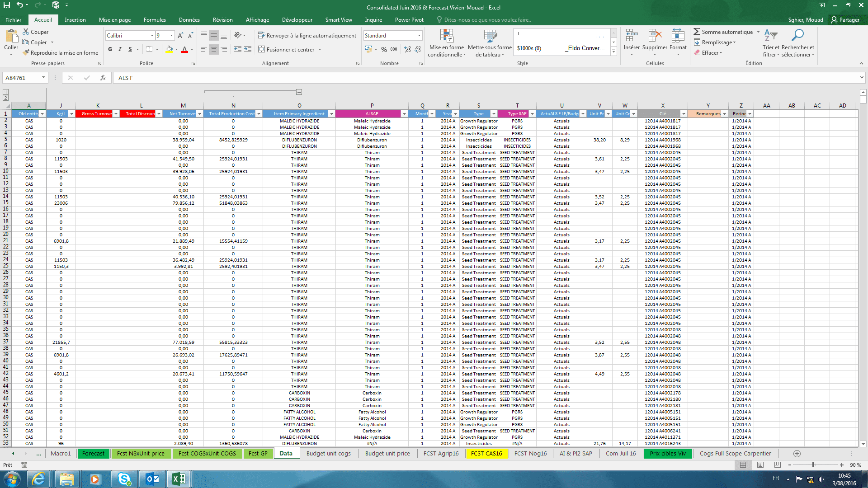Click the fill color bucket icon
Viewport: 868px width, 488px height.
tap(169, 49)
